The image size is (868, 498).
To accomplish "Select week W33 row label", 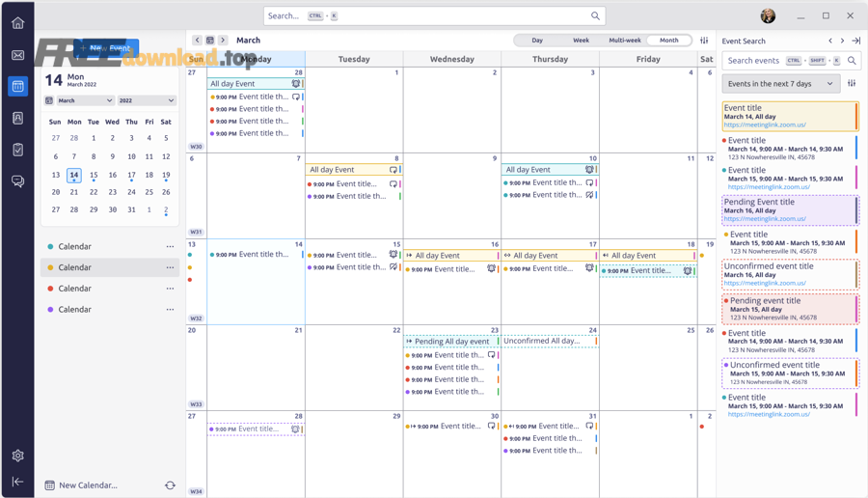I will [196, 404].
